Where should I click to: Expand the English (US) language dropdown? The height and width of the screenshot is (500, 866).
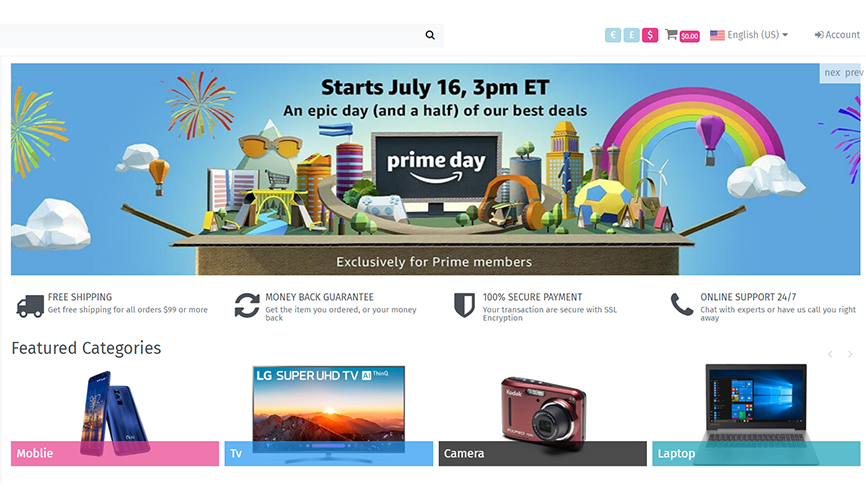(749, 35)
